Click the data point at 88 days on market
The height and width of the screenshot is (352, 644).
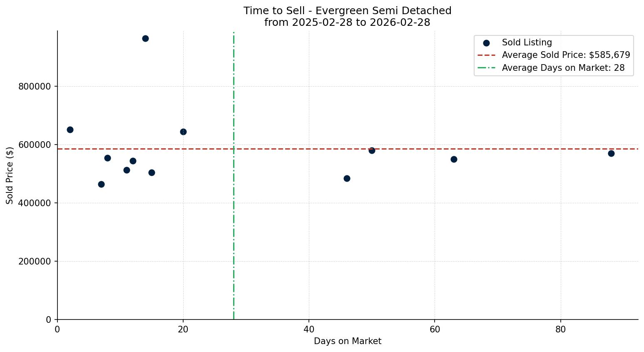pyautogui.click(x=611, y=153)
